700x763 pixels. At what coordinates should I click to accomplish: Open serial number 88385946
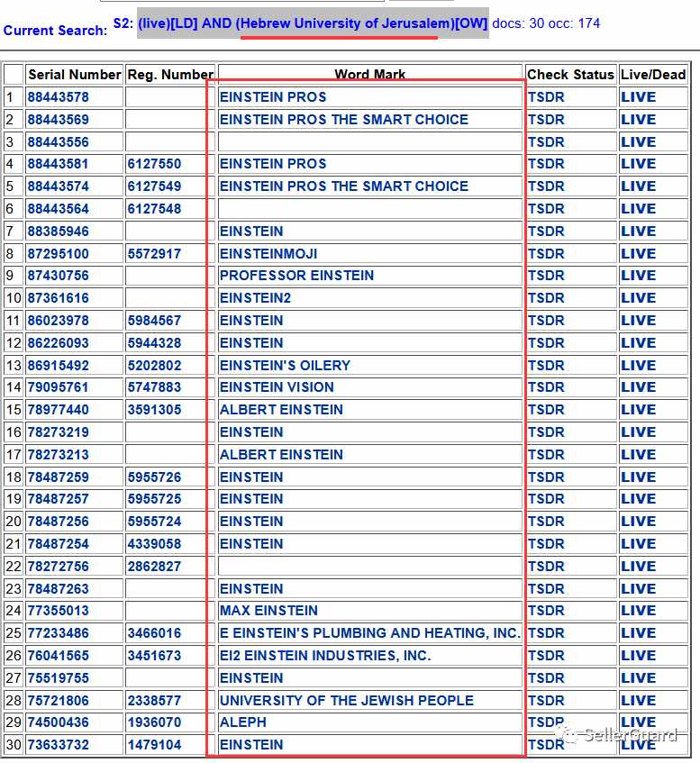[58, 232]
